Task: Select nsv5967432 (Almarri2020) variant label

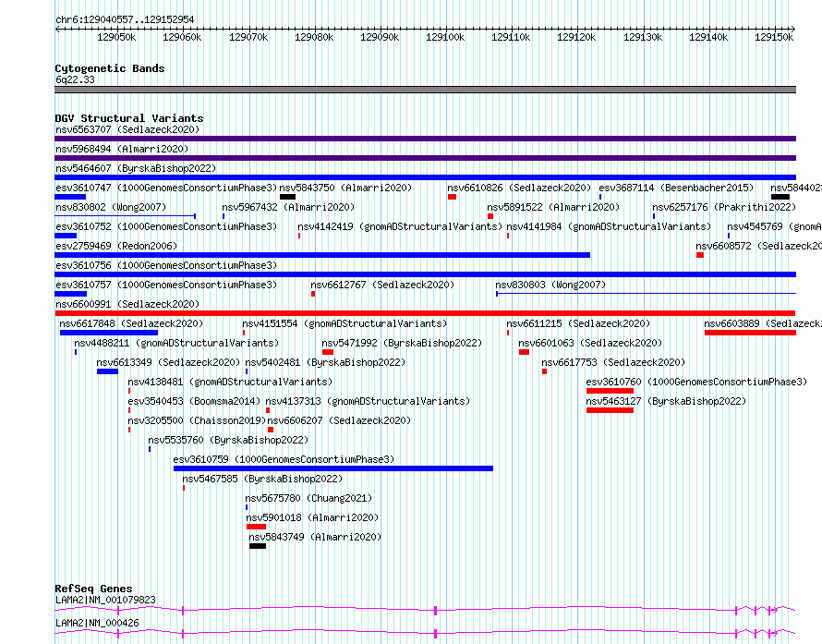Action: 288,207
